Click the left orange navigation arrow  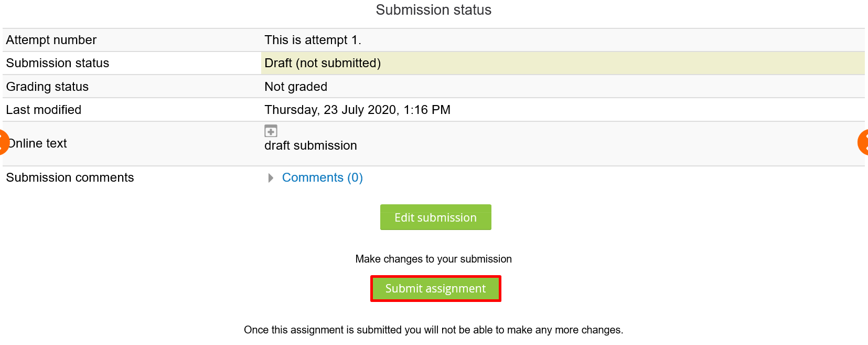(x=3, y=142)
